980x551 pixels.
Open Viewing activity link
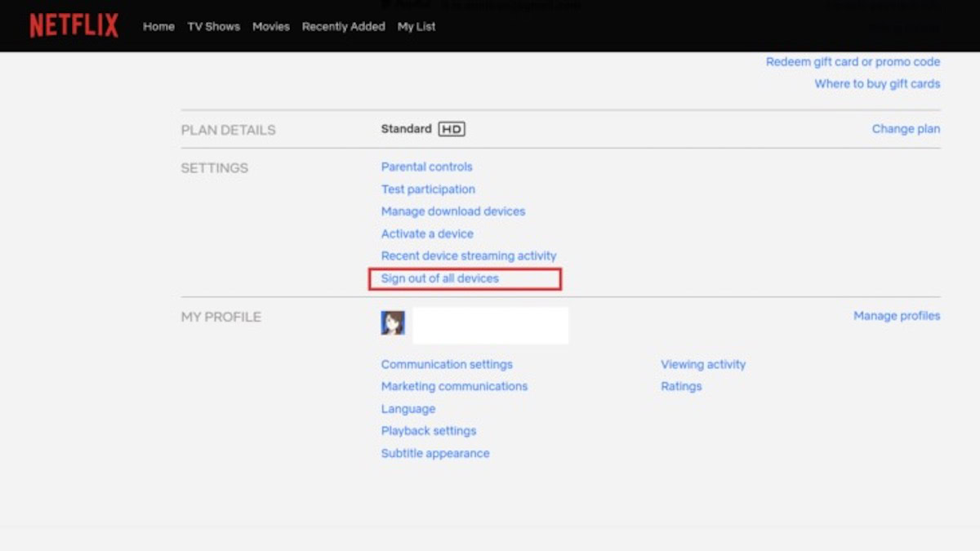(x=703, y=365)
